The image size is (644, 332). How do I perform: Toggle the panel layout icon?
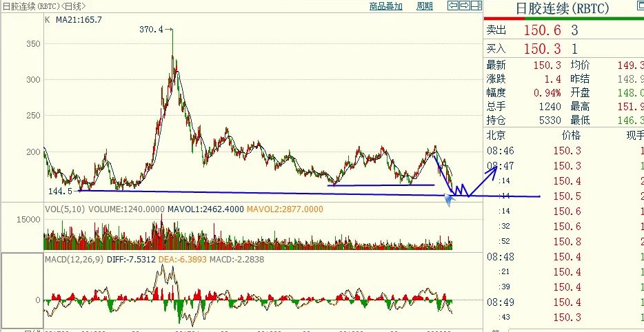pyautogui.click(x=476, y=6)
